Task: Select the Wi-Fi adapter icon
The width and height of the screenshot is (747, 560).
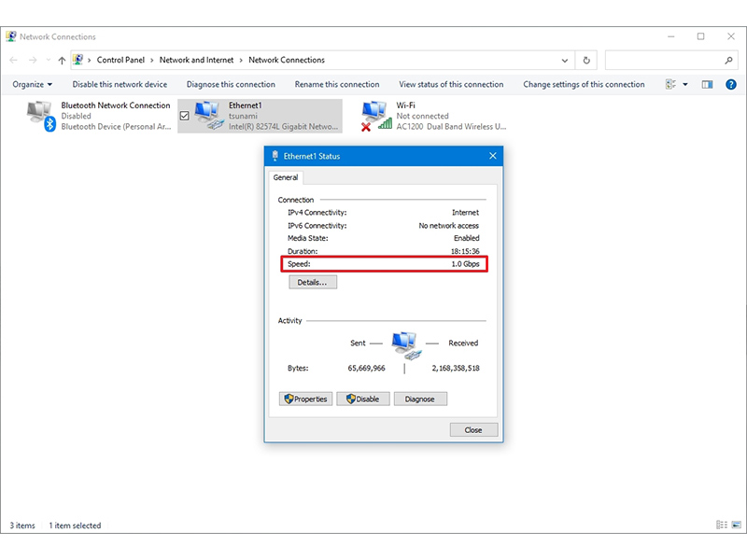Action: (x=376, y=116)
